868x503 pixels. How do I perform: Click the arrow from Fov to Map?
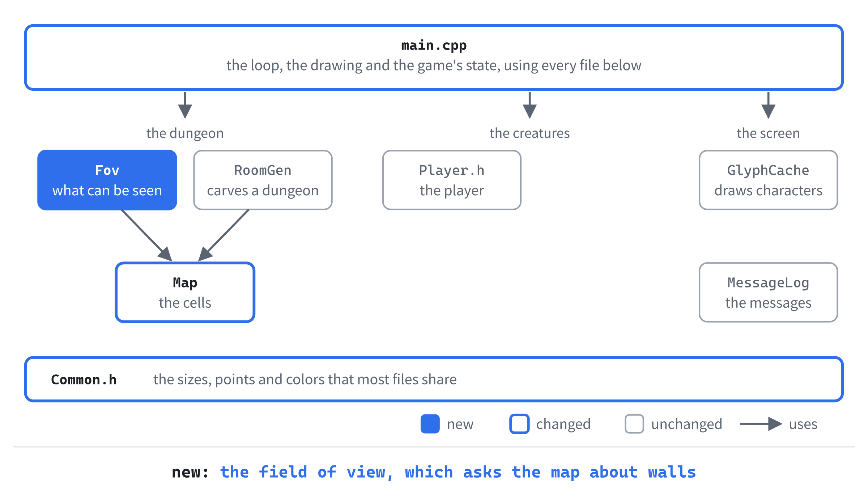146,235
